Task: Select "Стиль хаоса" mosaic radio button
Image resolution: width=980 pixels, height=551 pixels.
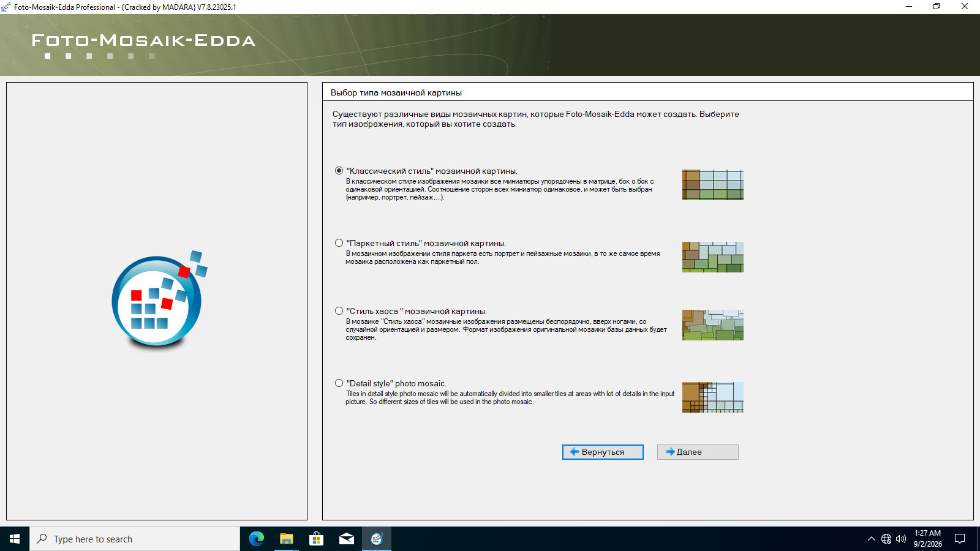Action: (x=339, y=311)
